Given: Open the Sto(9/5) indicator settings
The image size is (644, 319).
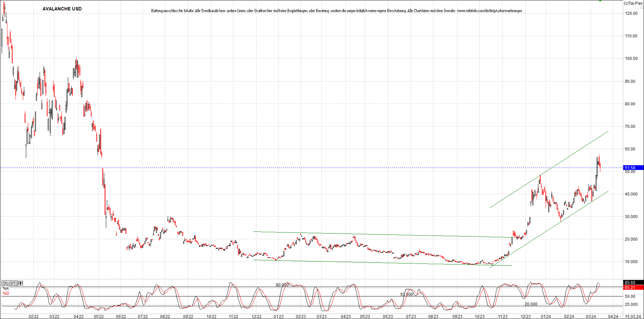Looking at the screenshot, I should coord(9,283).
